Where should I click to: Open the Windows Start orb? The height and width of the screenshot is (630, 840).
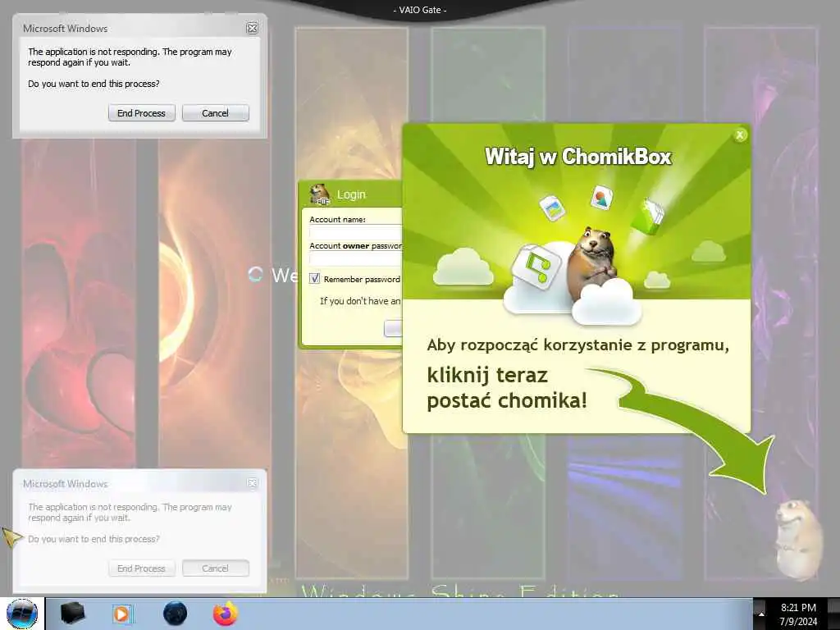point(22,614)
